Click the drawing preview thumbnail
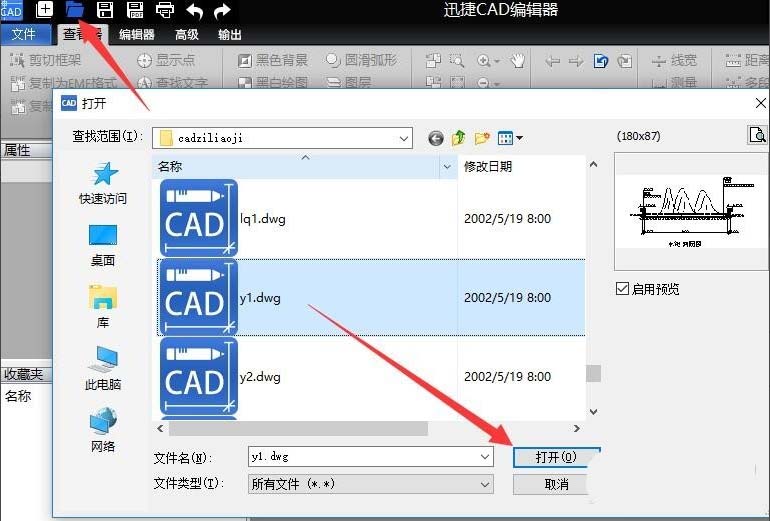Viewport: 770px width, 521px height. click(x=690, y=212)
